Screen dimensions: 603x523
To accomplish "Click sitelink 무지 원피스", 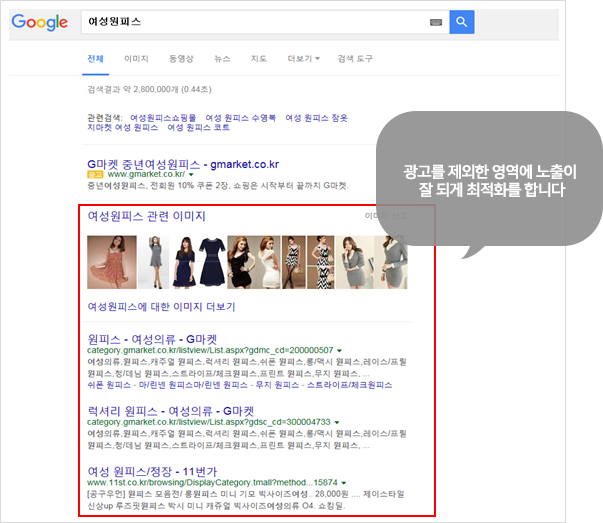I will pos(277,385).
